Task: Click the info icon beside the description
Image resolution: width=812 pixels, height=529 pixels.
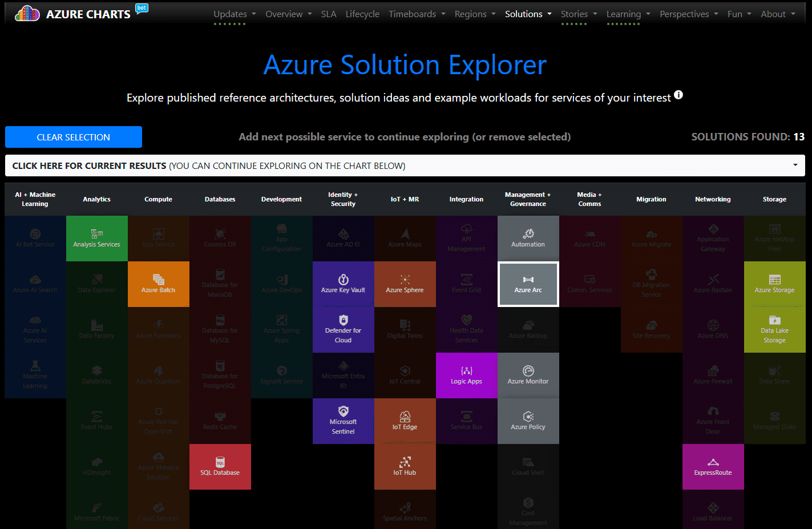Action: coord(678,95)
